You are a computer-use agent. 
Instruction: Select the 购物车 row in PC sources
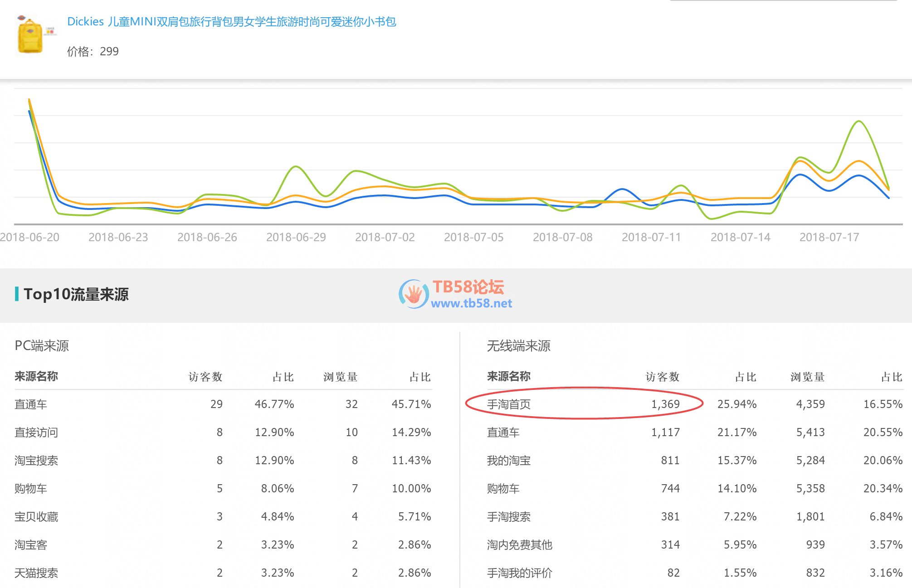223,488
